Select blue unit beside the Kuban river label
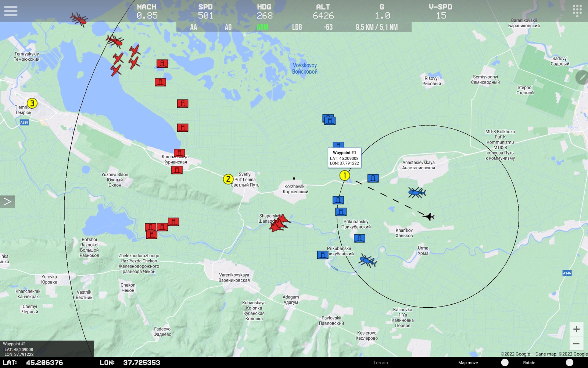 pyautogui.click(x=323, y=255)
